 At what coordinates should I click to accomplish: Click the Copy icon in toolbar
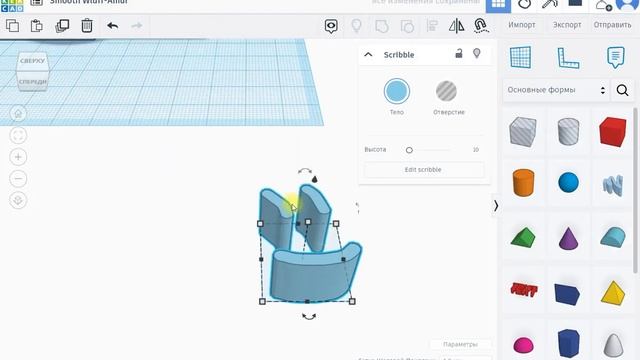(13, 26)
